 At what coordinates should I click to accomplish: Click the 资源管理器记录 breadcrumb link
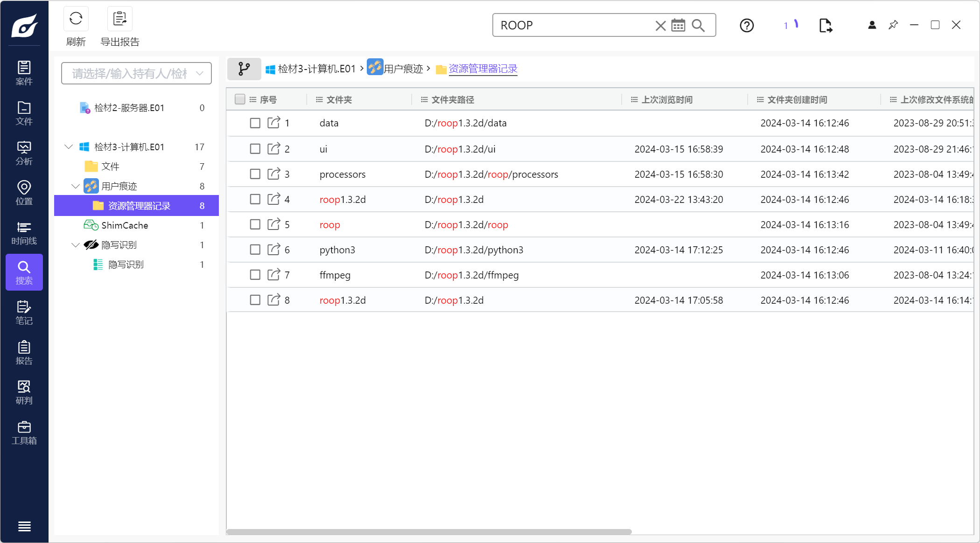(x=483, y=69)
